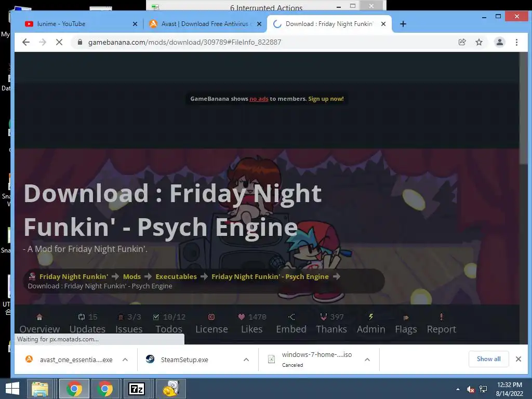Open 7-Zip from taskbar

(x=137, y=389)
